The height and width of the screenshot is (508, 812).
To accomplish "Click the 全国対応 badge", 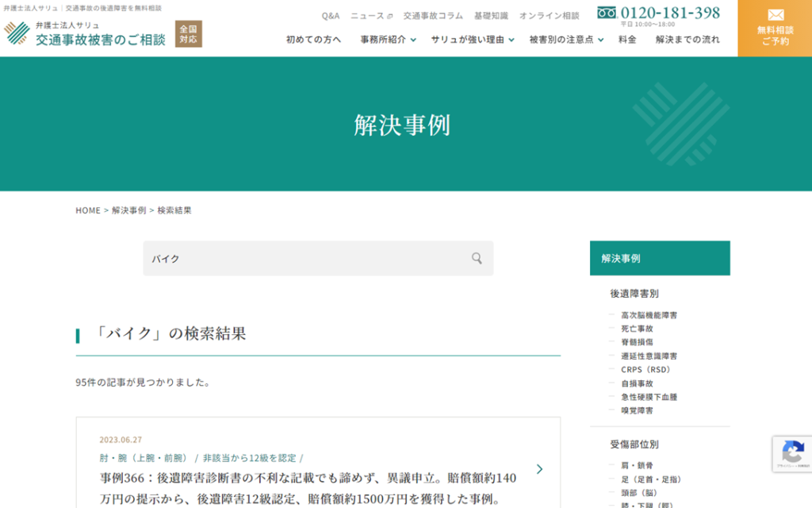I will [x=189, y=33].
